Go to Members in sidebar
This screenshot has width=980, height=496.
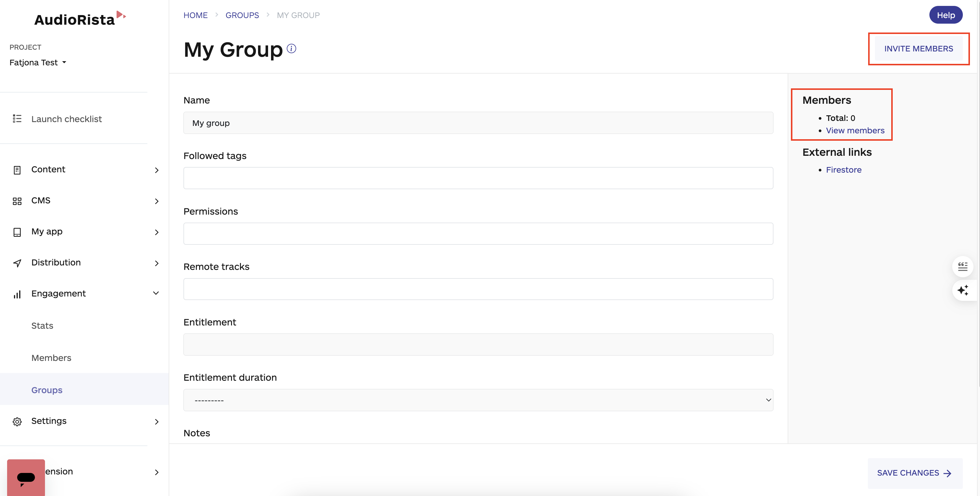[51, 358]
